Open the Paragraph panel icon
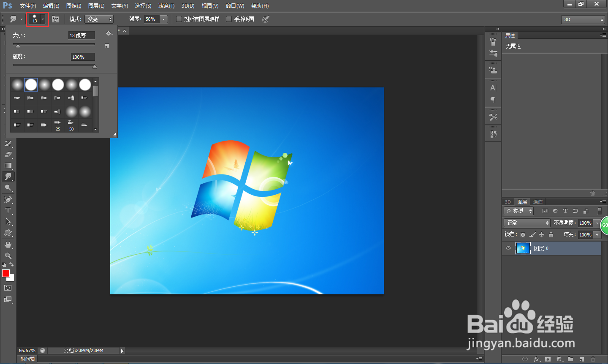This screenshot has width=608, height=364. [x=493, y=100]
